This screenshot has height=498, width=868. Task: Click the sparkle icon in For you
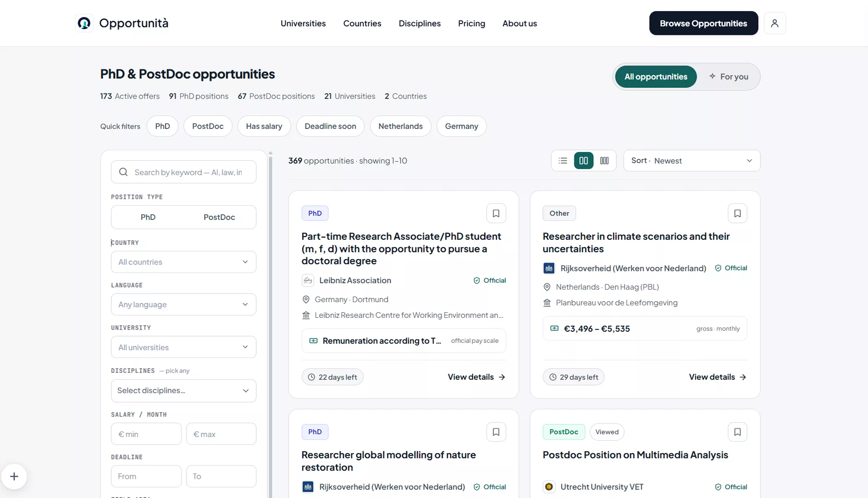[x=712, y=76]
